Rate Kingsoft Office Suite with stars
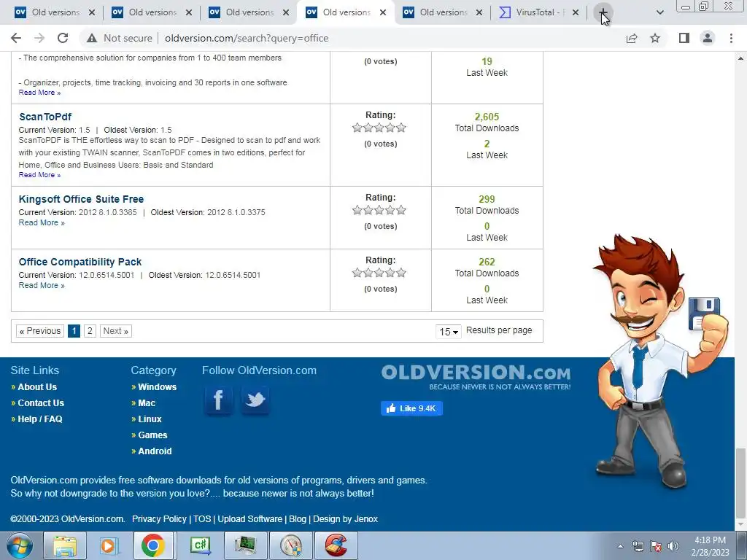The width and height of the screenshot is (747, 560). point(379,210)
